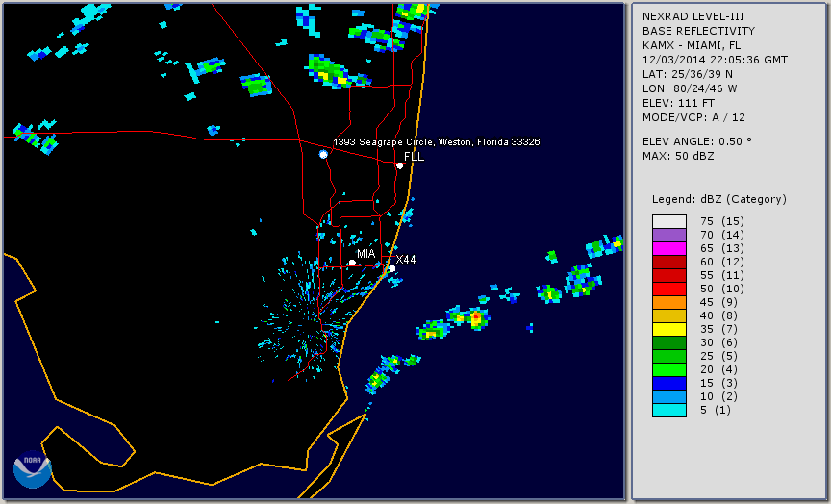Pick the 65 dBZ magenta legend swatch
The image size is (831, 504).
[x=668, y=248]
